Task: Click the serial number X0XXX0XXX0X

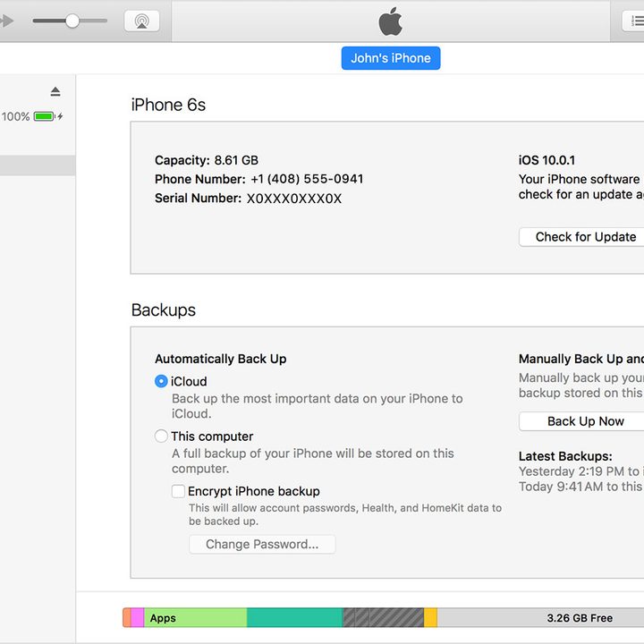Action: click(294, 199)
